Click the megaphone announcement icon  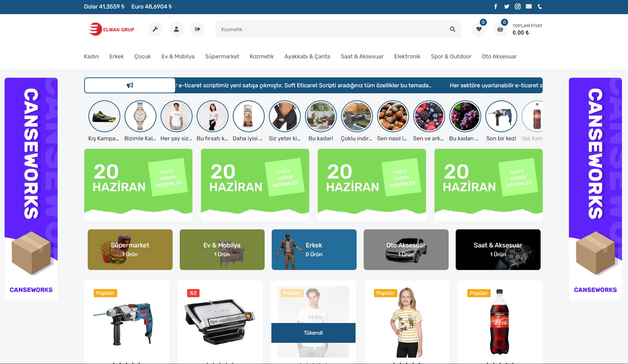coord(130,85)
